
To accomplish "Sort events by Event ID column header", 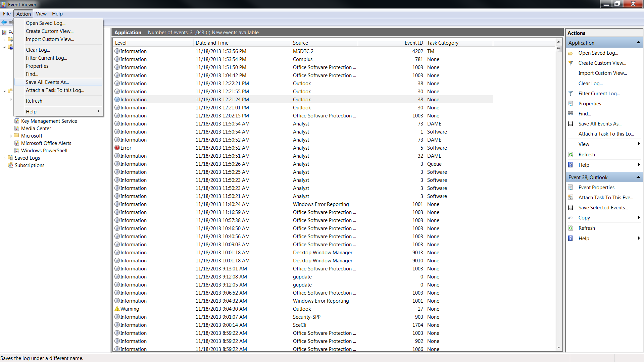I will 413,43.
